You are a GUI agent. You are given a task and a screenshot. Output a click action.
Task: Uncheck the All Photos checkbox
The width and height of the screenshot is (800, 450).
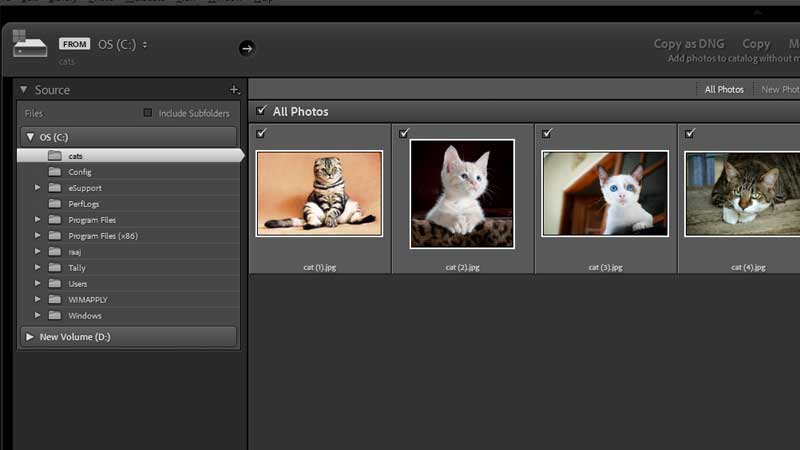[262, 110]
